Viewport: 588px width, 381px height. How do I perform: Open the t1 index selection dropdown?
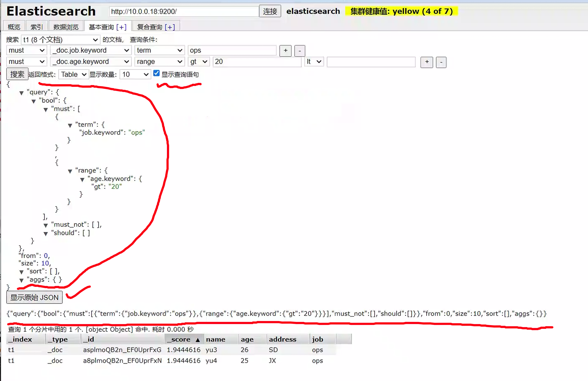60,40
